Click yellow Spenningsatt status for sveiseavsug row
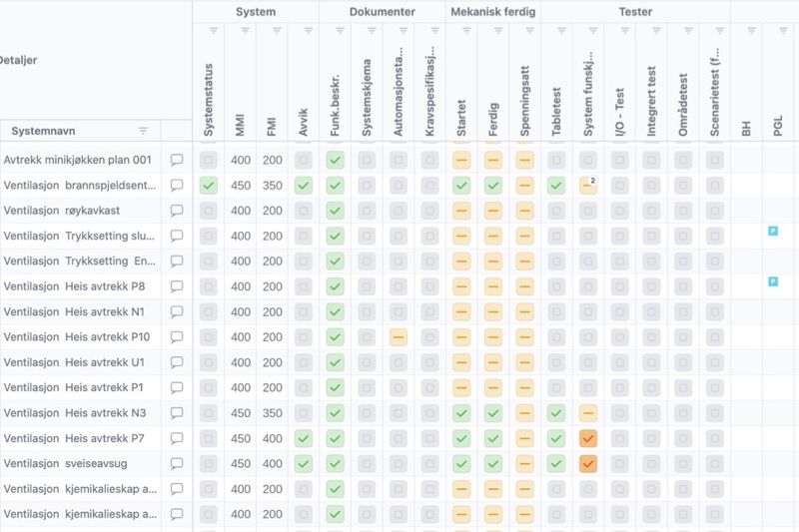The height and width of the screenshot is (532, 799). pos(525,463)
